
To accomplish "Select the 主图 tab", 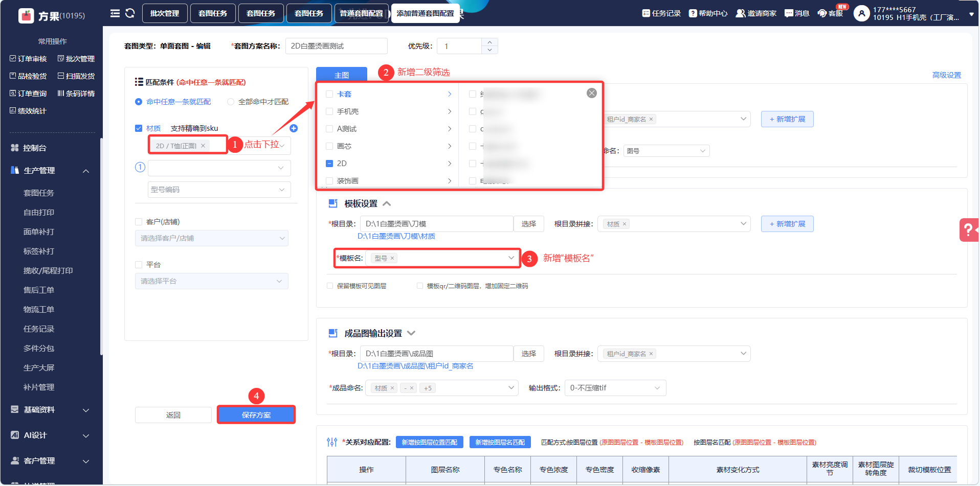I will coord(342,75).
